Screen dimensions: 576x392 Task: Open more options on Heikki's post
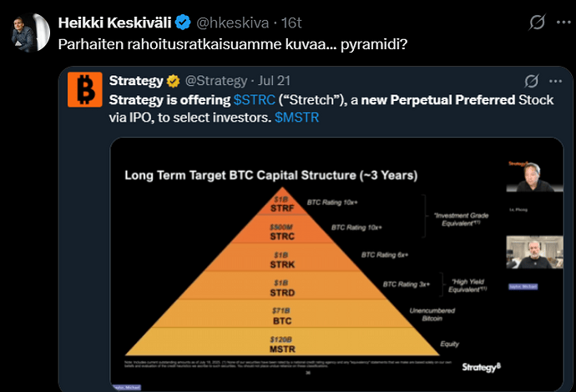point(562,23)
